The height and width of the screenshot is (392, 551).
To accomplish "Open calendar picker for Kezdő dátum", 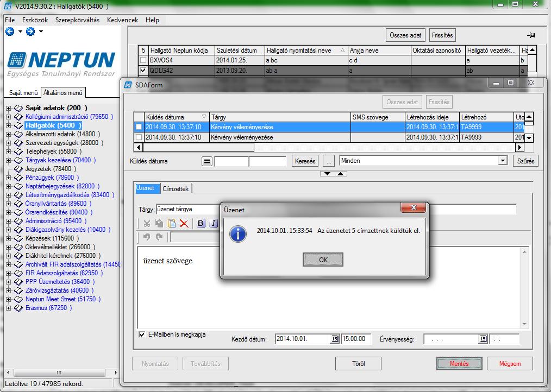I will [x=335, y=339].
